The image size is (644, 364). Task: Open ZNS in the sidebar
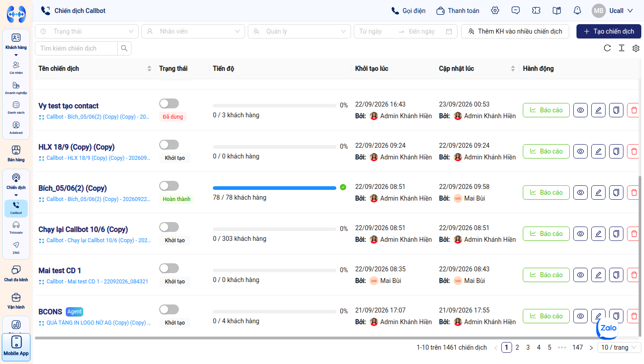16,248
